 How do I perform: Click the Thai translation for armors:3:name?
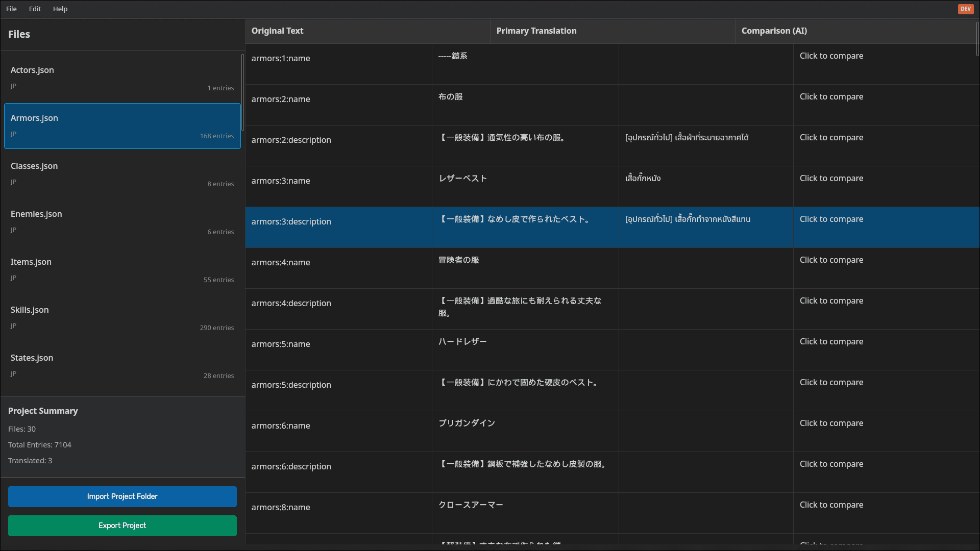click(x=643, y=178)
